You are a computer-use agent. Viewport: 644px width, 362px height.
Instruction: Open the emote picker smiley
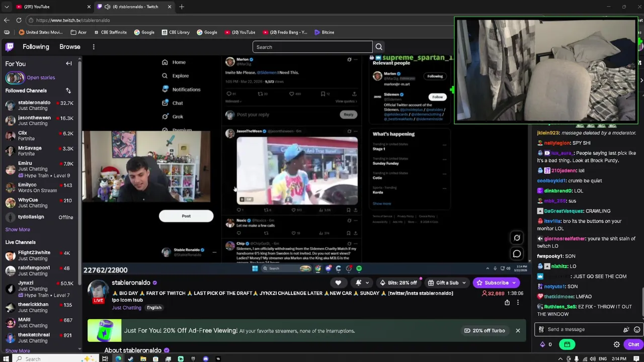(x=637, y=330)
